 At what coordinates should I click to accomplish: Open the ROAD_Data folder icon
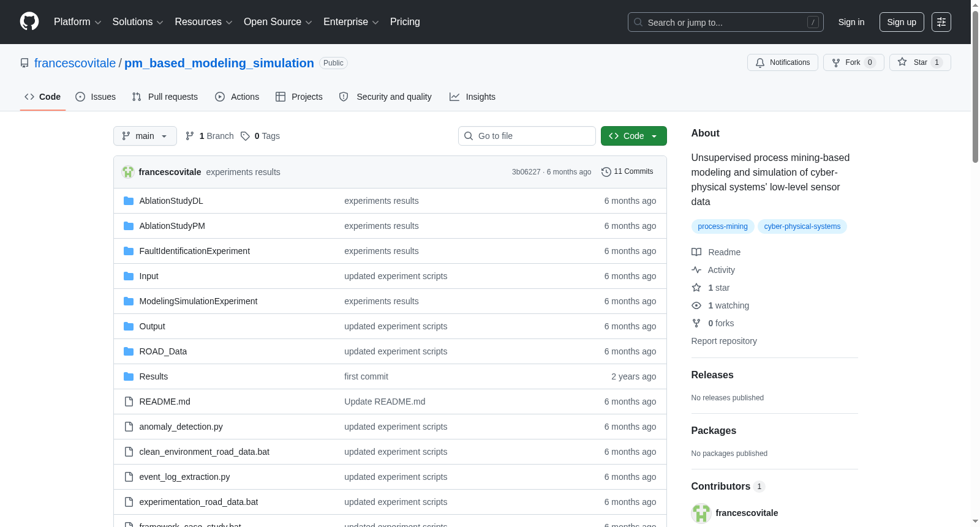[x=129, y=351]
